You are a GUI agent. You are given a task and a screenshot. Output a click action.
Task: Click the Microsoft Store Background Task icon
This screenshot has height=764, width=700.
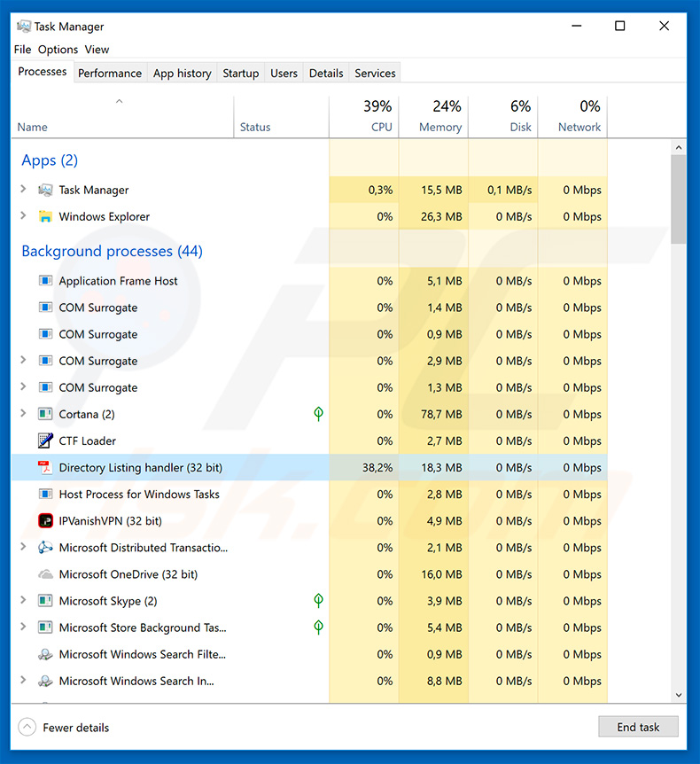45,628
